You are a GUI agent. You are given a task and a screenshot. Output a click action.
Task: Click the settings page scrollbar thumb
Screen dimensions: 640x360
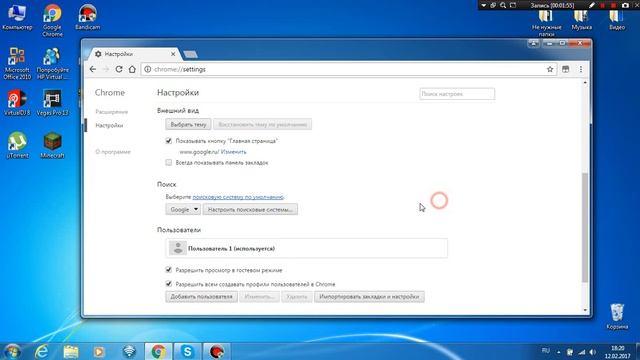pos(585,227)
